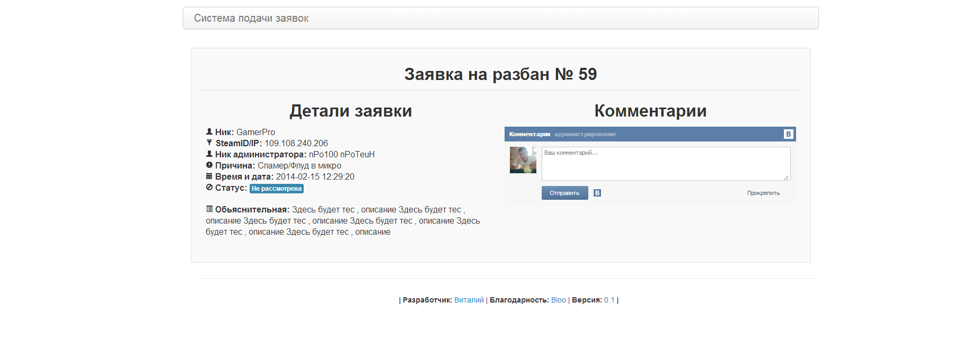Click the user icon beside Ник администратора
The width and height of the screenshot is (980, 364).
209,154
